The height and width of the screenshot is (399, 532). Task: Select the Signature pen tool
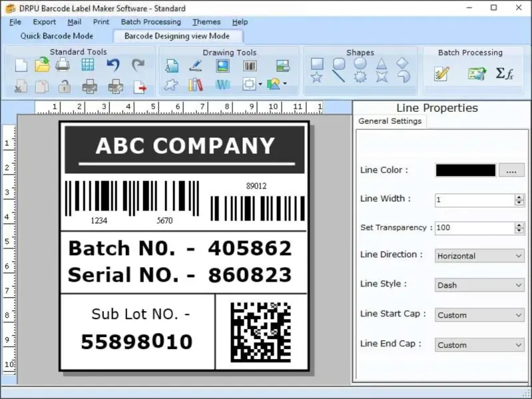tap(196, 65)
